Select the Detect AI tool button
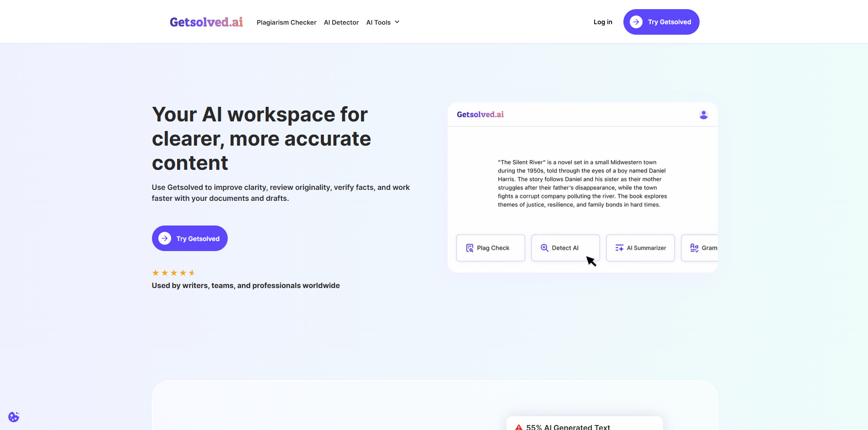Screen dimensions: 868x430 pyautogui.click(x=565, y=248)
